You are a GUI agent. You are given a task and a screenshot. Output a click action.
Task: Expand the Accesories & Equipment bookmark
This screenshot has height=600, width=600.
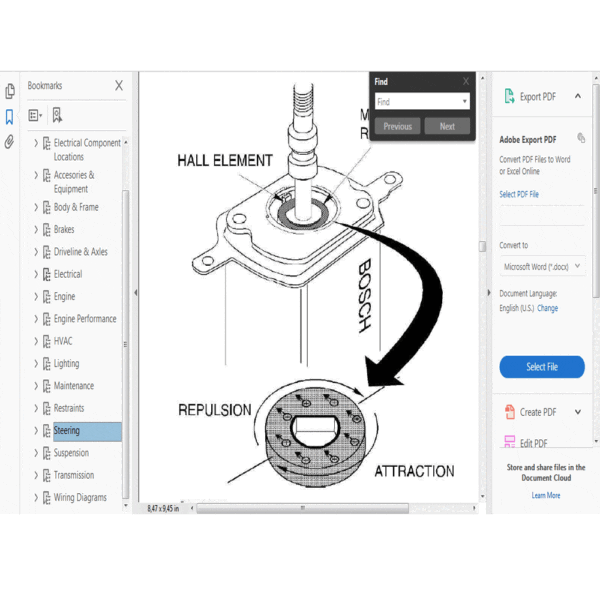tap(36, 175)
